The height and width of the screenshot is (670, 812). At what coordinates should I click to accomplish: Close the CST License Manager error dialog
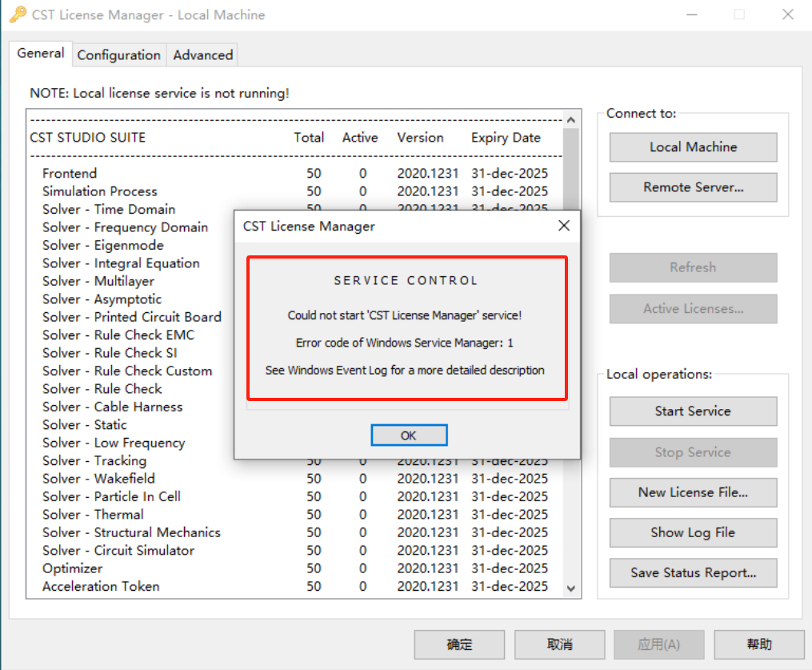pyautogui.click(x=564, y=226)
